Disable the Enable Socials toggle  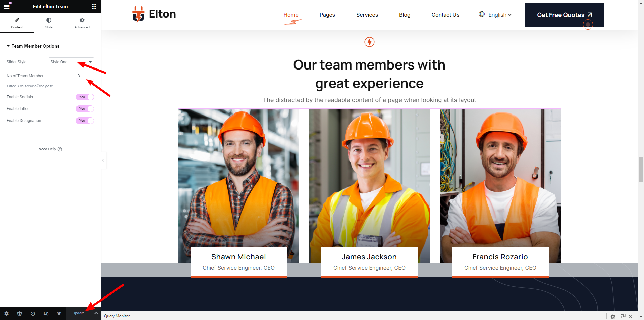pyautogui.click(x=85, y=97)
